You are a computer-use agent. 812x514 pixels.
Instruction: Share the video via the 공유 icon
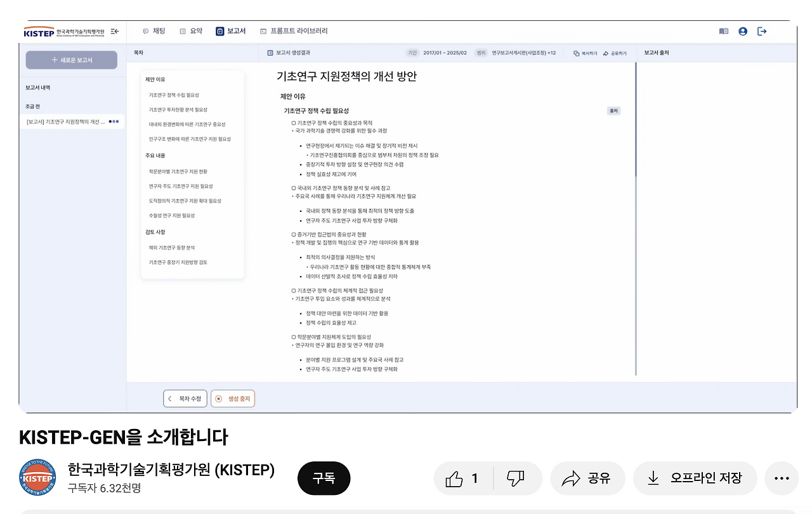coord(587,478)
